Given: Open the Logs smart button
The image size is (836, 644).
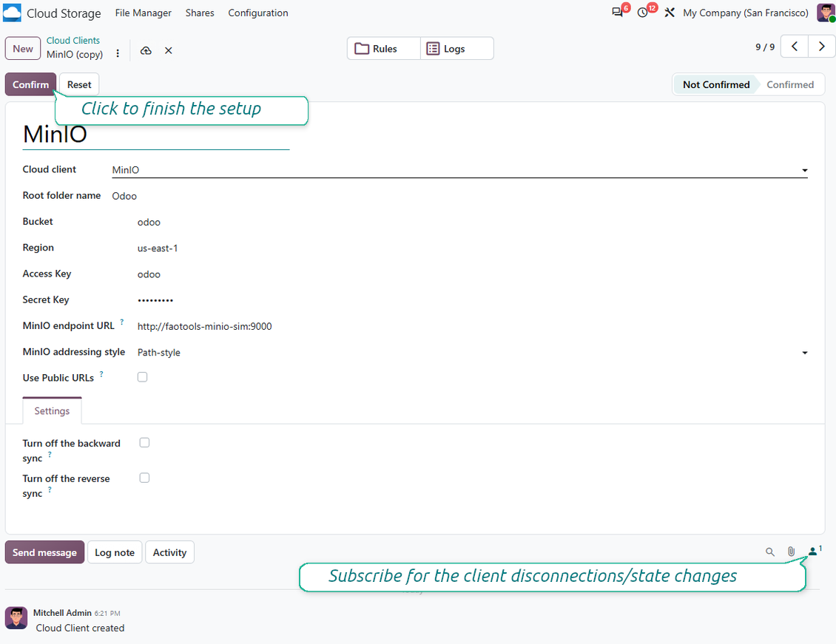Looking at the screenshot, I should coord(457,49).
